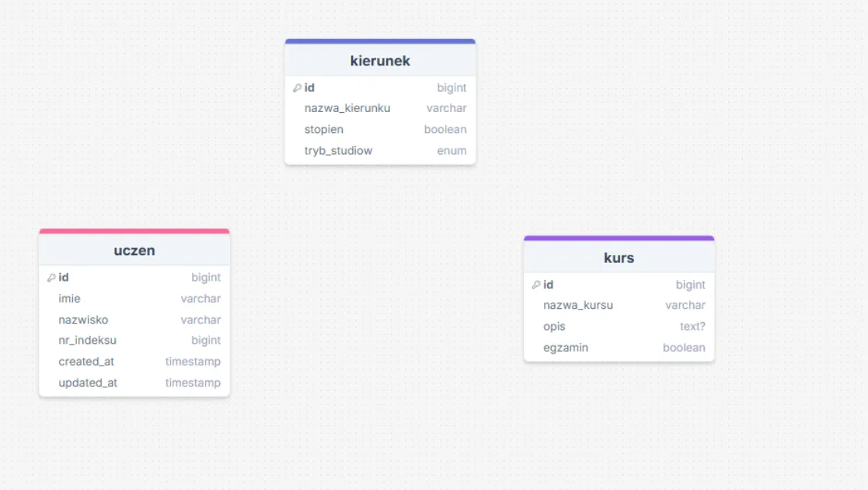This screenshot has width=868, height=490.
Task: Click the stopien field in kierunek
Action: (x=380, y=130)
